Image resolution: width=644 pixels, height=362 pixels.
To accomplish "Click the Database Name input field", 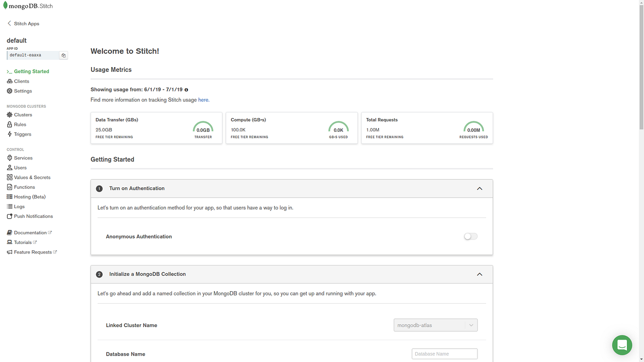I will (x=444, y=353).
